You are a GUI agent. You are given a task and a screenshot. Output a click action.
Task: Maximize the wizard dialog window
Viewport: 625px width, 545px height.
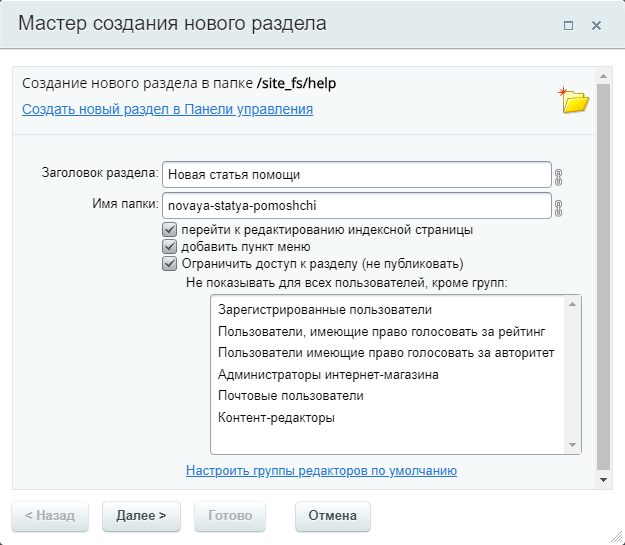568,26
